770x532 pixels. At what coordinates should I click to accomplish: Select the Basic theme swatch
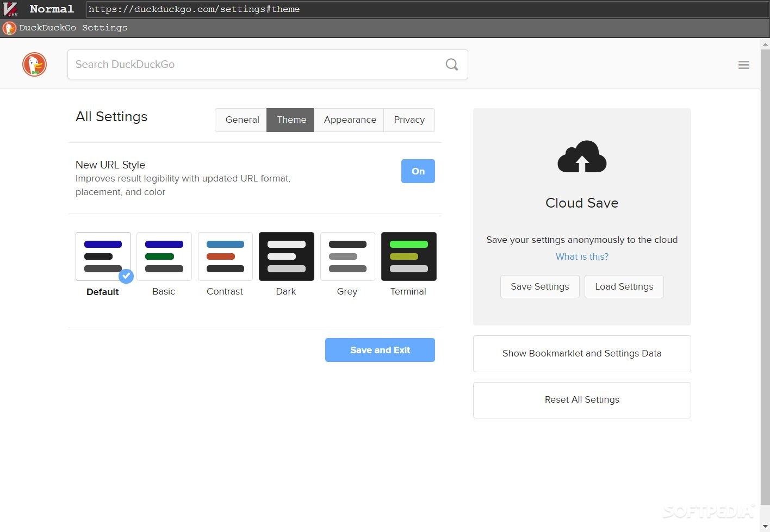point(164,256)
